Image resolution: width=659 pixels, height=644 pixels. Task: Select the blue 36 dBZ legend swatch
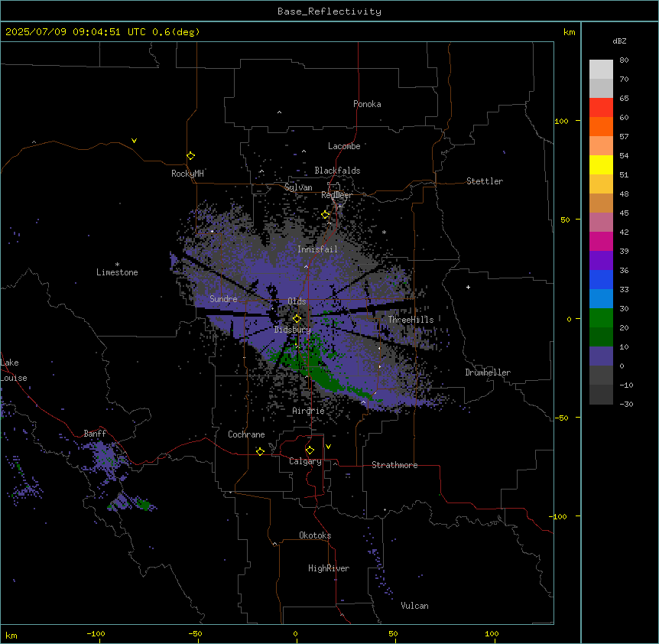tap(601, 279)
